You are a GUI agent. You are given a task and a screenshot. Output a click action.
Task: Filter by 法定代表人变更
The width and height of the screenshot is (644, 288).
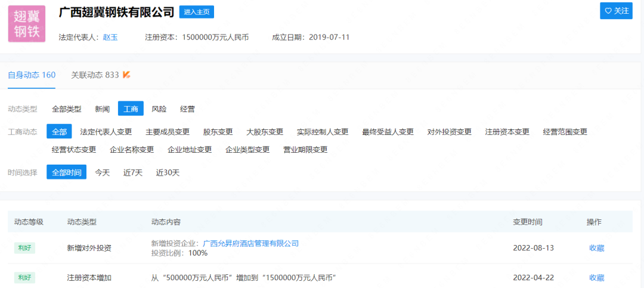click(x=106, y=132)
